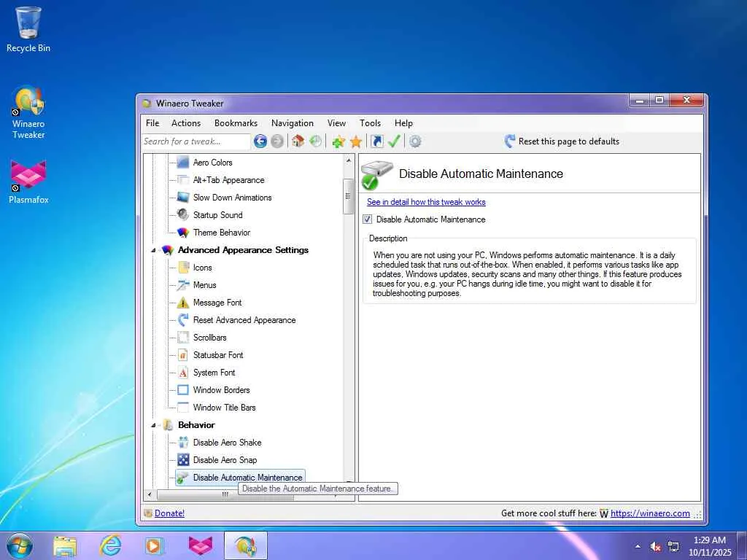Open the Scrollbars tweak

[209, 338]
